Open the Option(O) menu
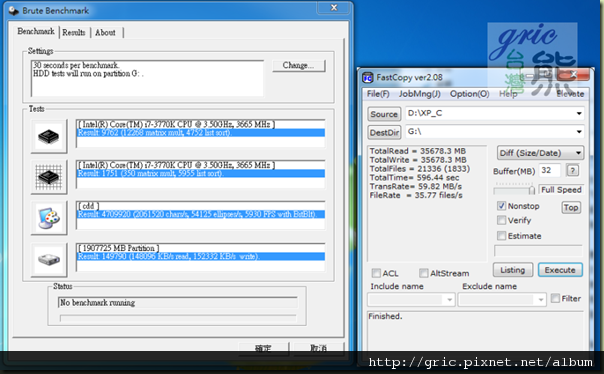Viewport: 604px width, 374px height. coord(470,94)
